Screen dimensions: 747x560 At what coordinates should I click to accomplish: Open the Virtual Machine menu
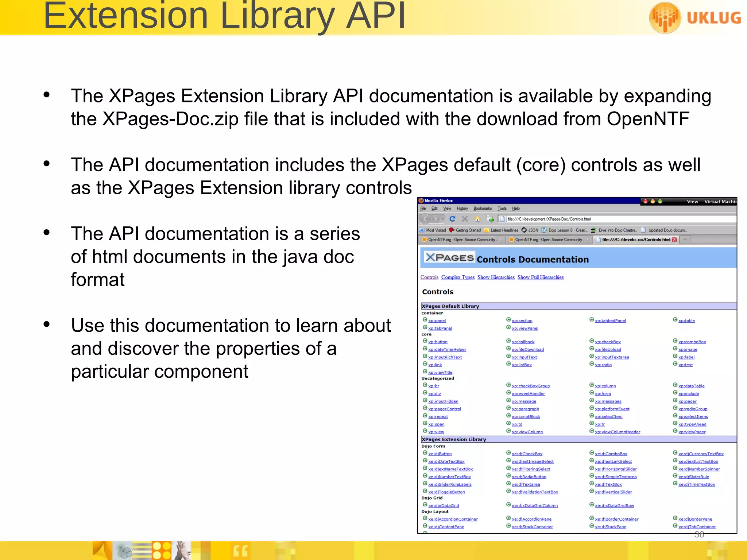tap(720, 202)
